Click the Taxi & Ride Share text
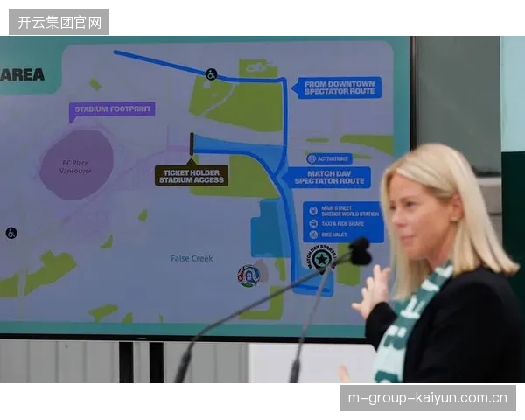The image size is (525, 420). [x=342, y=223]
